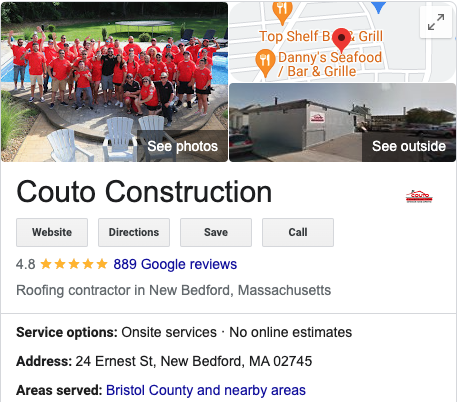The image size is (459, 402).
Task: Open the See photos overlay label
Action: (182, 146)
